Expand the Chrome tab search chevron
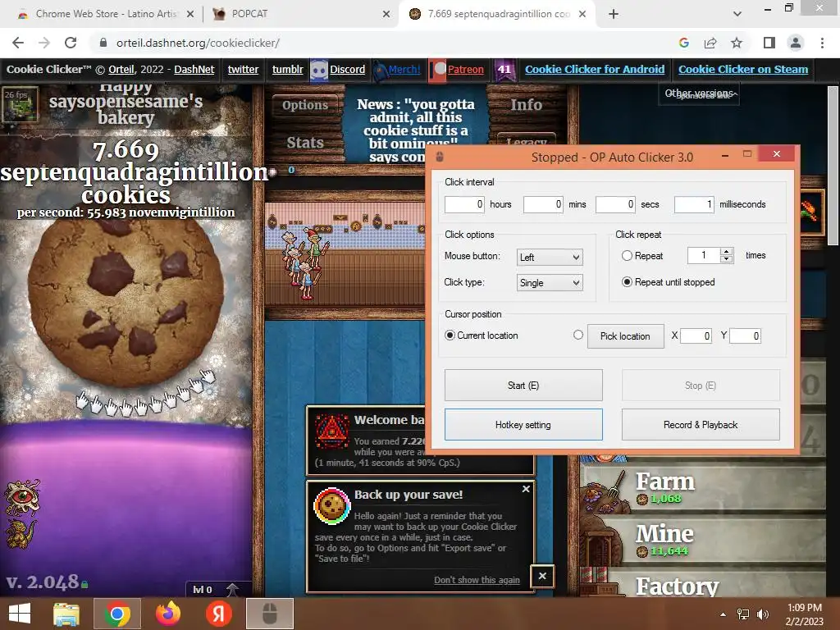This screenshot has height=630, width=840. tap(737, 14)
